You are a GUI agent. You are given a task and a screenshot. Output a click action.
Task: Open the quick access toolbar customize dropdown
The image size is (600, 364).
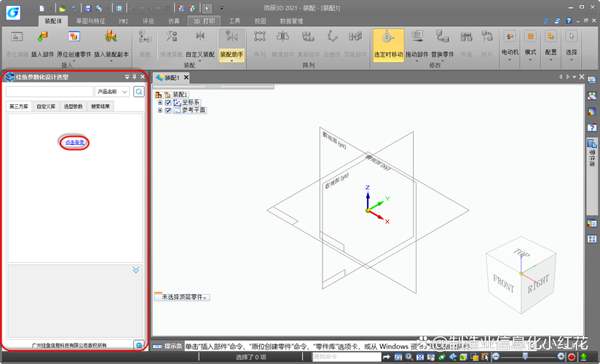click(221, 8)
